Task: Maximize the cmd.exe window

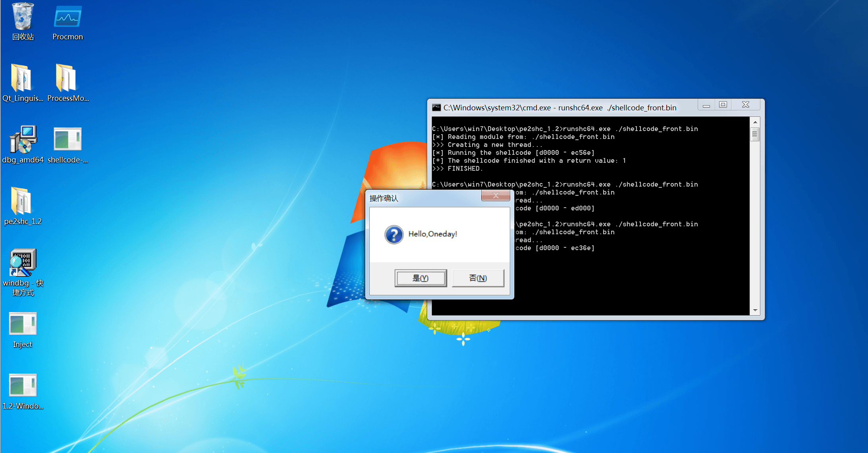Action: click(x=723, y=105)
